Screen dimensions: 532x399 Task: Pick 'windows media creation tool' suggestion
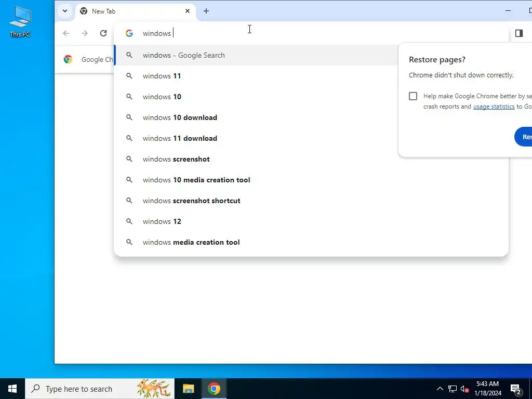tap(311, 242)
